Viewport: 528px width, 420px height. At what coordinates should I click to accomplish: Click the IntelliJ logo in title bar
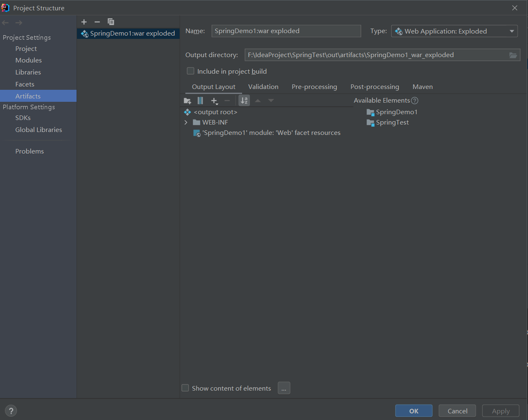(5, 7)
